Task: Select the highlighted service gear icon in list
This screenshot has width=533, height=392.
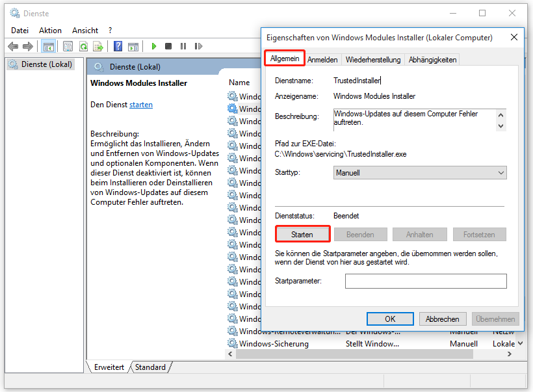Action: click(x=233, y=109)
